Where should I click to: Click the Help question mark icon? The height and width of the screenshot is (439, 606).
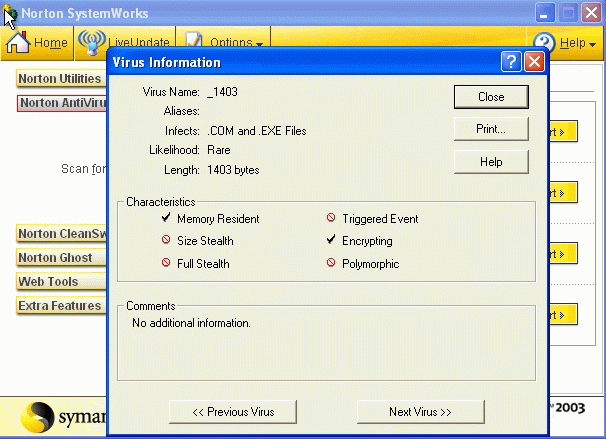point(544,43)
